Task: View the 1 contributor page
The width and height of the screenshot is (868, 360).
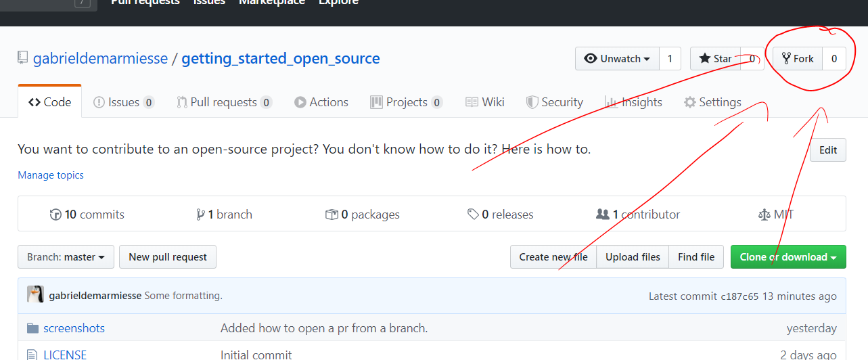Action: point(638,215)
